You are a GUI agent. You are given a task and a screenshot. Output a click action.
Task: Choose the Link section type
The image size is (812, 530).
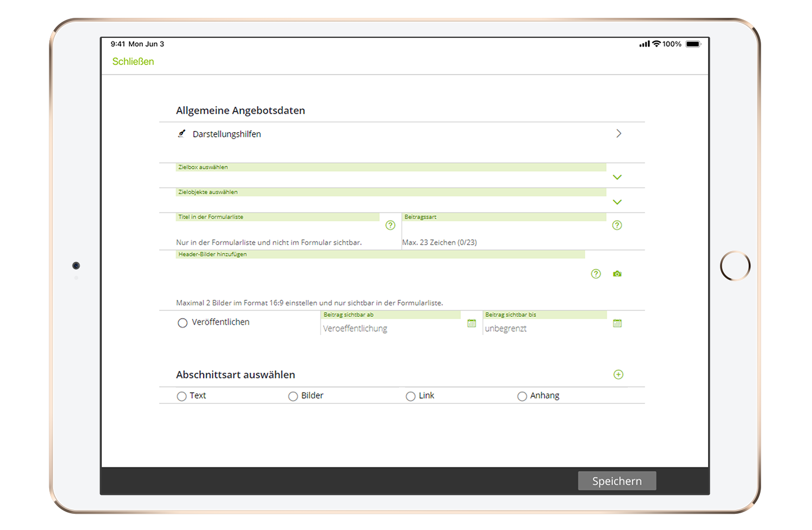(x=411, y=396)
